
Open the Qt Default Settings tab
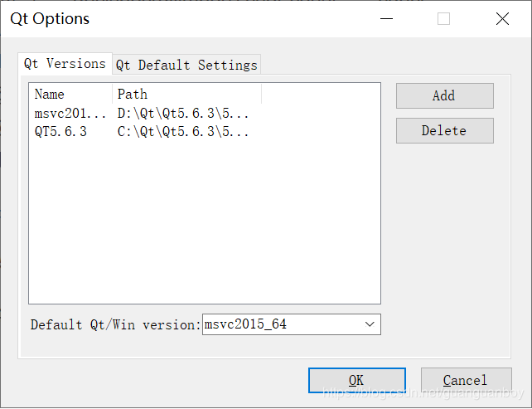(186, 65)
